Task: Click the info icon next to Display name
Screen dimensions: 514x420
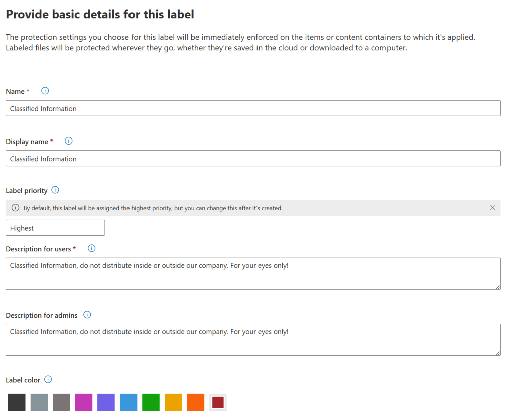Action: (68, 141)
